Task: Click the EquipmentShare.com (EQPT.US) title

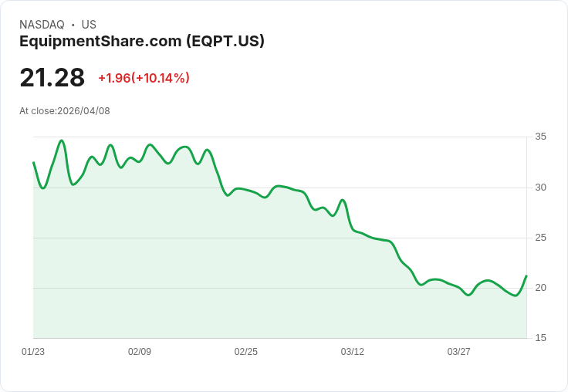Action: coord(142,42)
